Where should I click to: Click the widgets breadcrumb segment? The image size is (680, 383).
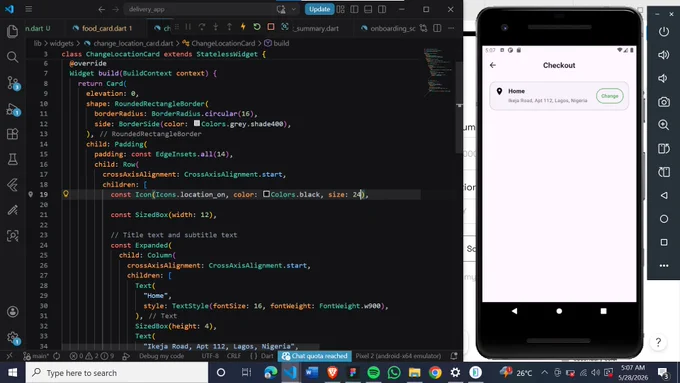click(62, 43)
